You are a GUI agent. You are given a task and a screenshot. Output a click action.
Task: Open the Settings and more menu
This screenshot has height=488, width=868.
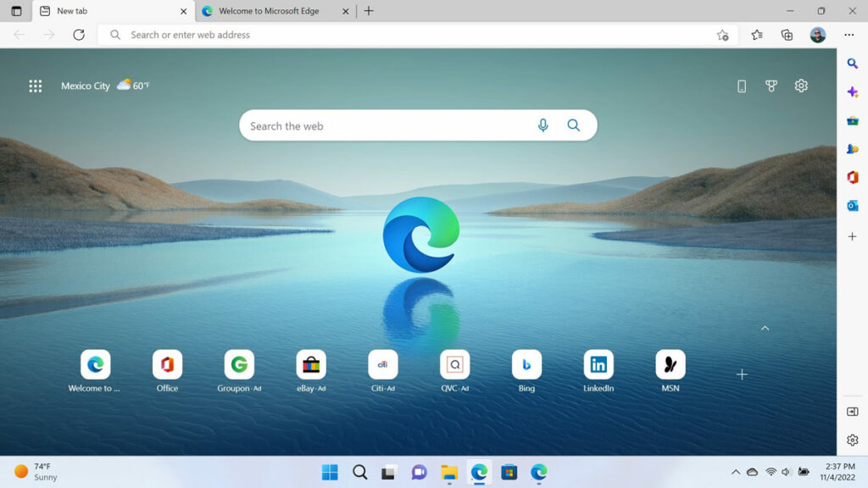coord(849,35)
